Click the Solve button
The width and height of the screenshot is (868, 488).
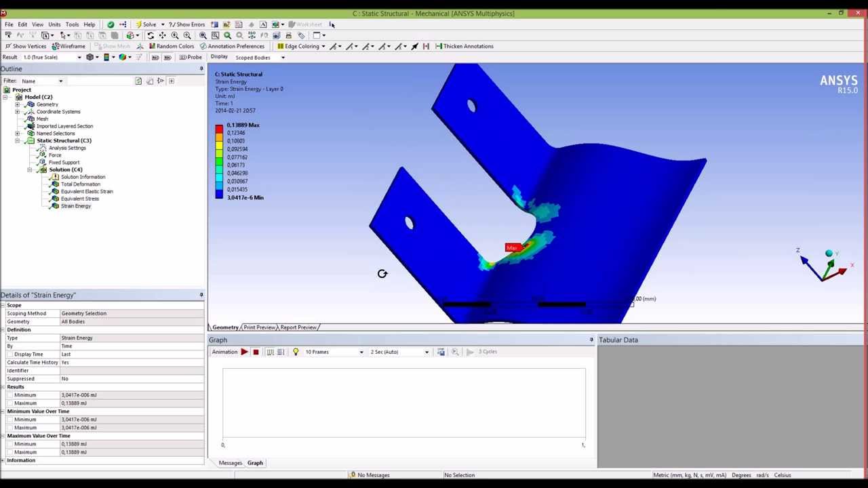pos(146,24)
